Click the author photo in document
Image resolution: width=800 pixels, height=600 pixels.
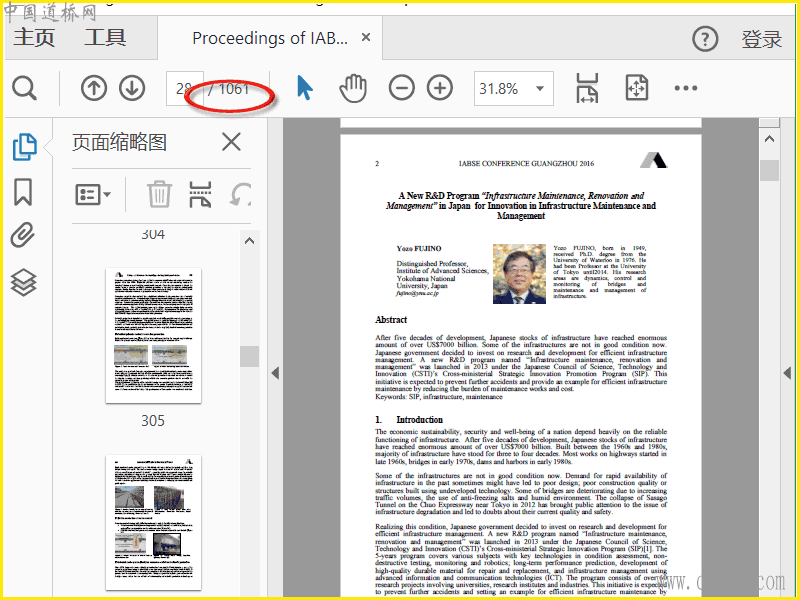click(519, 274)
